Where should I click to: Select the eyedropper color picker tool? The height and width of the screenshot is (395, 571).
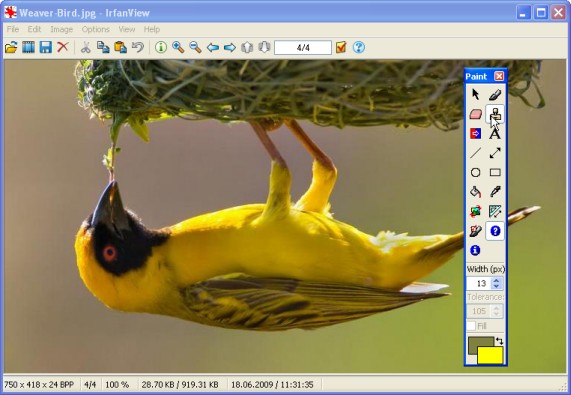point(495,192)
